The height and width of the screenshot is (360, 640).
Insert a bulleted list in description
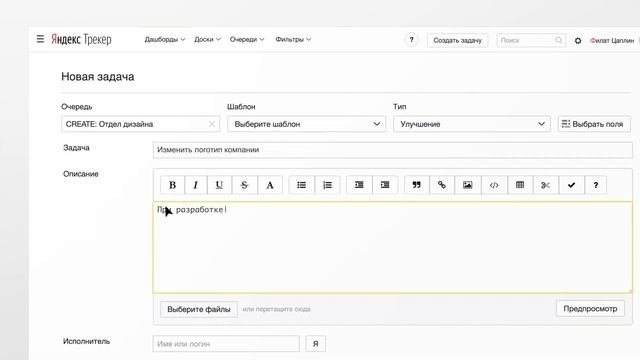(301, 185)
